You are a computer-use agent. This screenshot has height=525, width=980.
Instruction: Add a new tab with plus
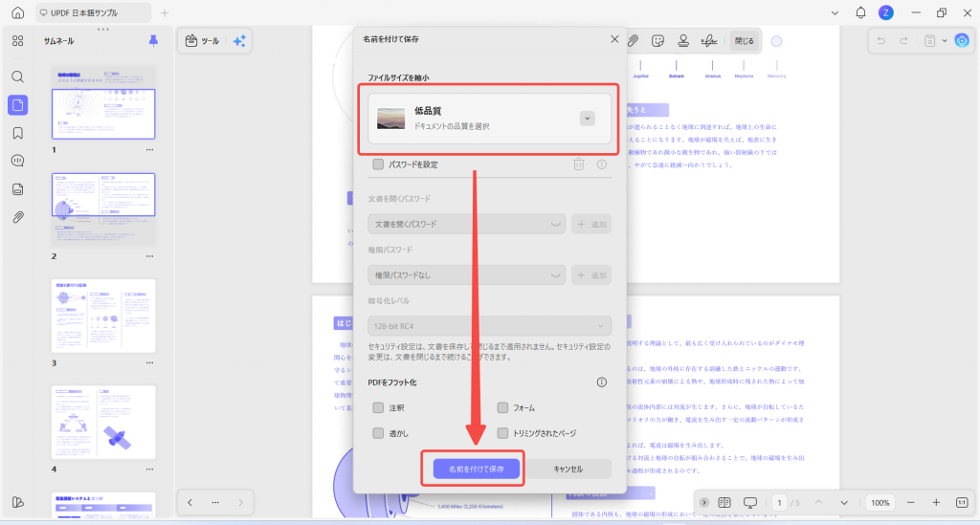(165, 13)
